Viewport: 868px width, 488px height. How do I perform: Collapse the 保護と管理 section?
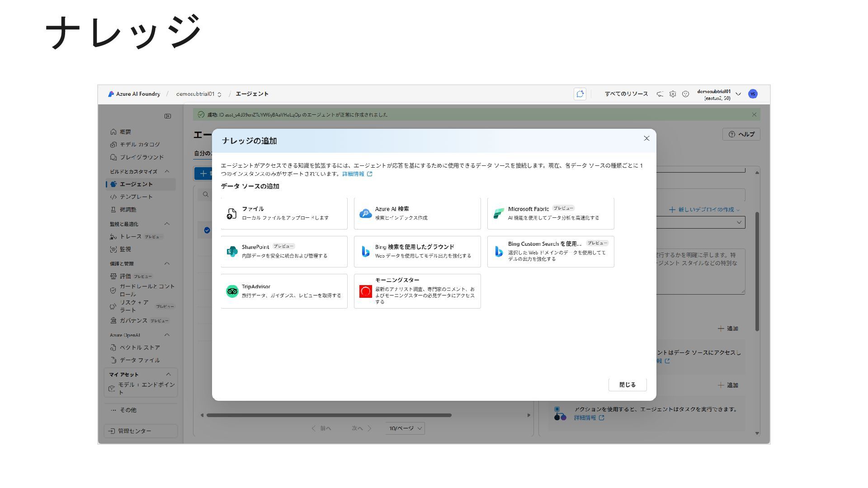(x=167, y=263)
